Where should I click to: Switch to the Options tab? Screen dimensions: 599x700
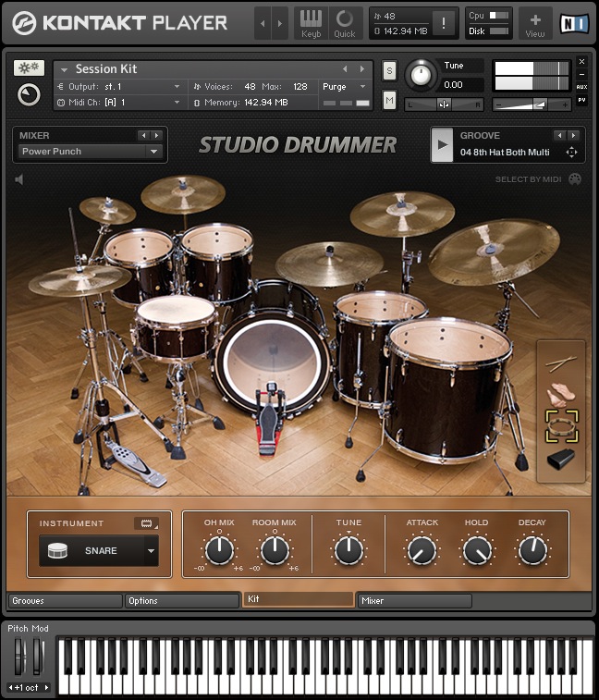click(182, 601)
